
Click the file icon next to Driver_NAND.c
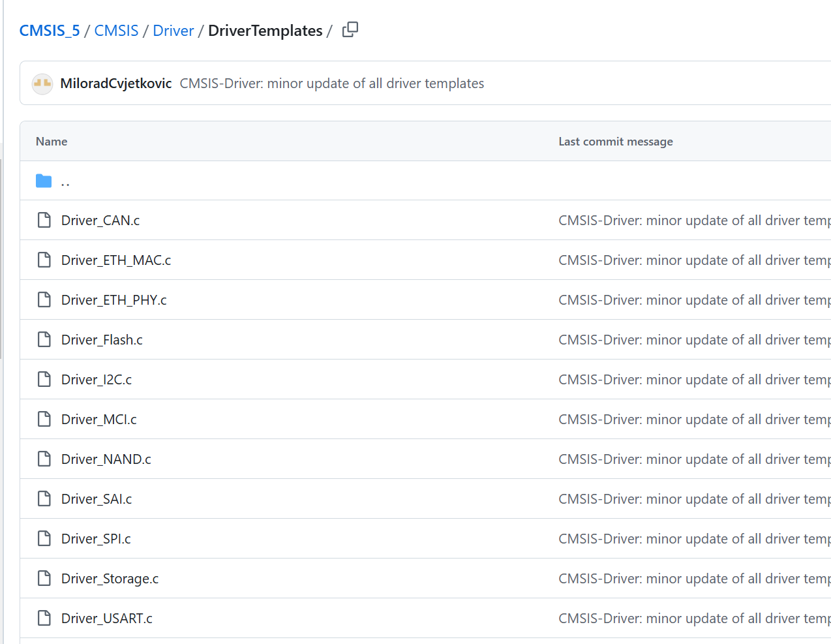(44, 459)
